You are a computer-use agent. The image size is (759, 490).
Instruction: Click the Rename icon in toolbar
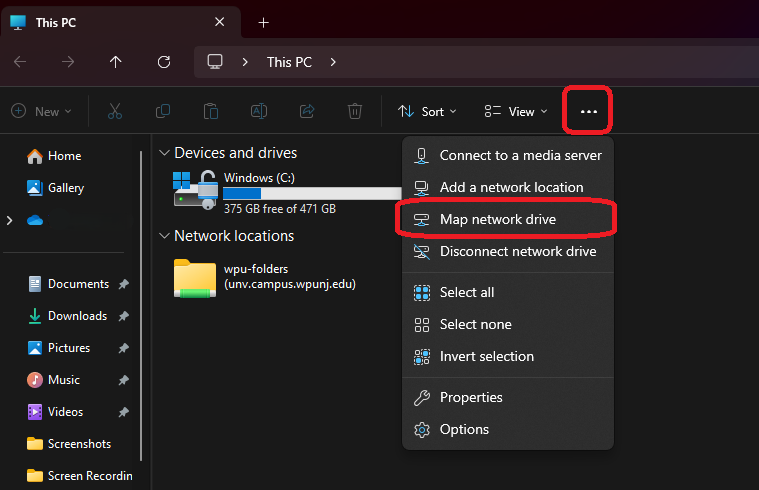[x=259, y=111]
